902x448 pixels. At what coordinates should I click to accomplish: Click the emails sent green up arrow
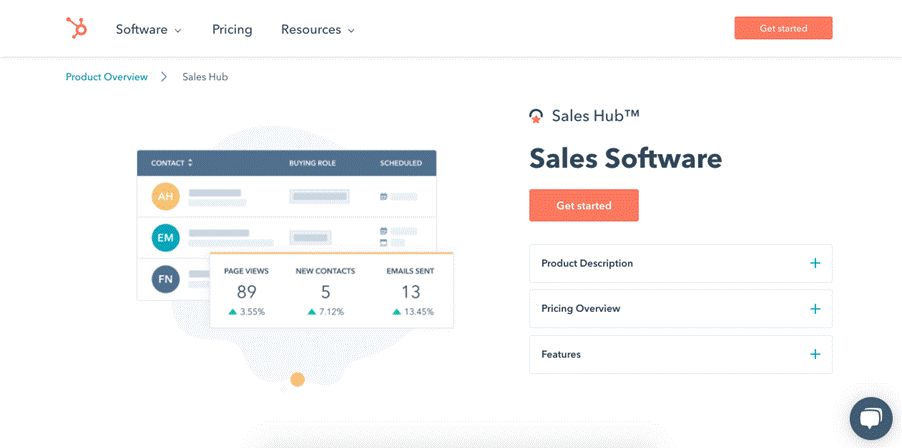click(396, 312)
